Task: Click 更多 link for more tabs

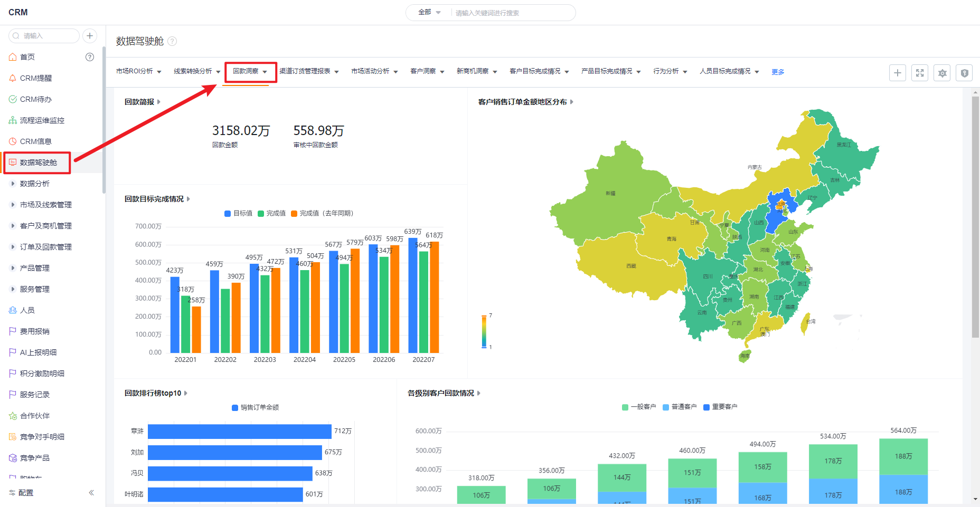Action: coord(778,72)
